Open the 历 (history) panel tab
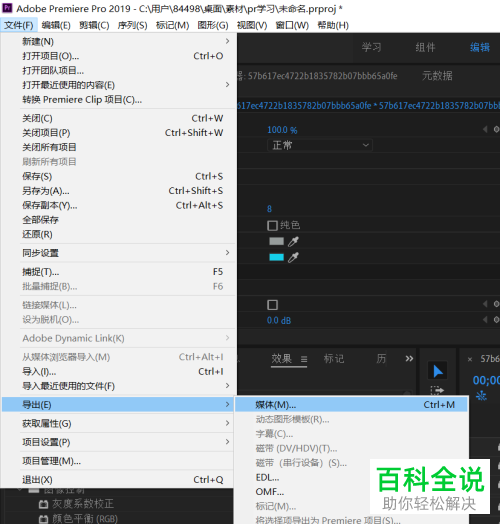 [x=381, y=359]
